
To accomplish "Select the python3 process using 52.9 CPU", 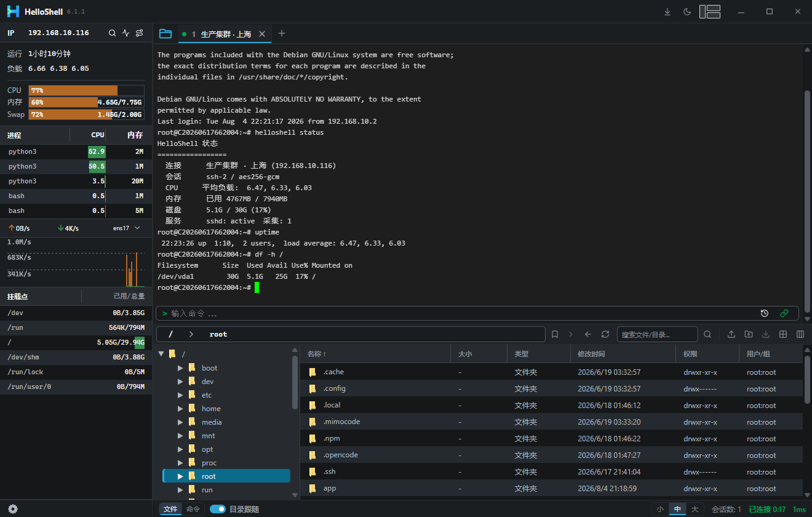I will click(x=76, y=151).
